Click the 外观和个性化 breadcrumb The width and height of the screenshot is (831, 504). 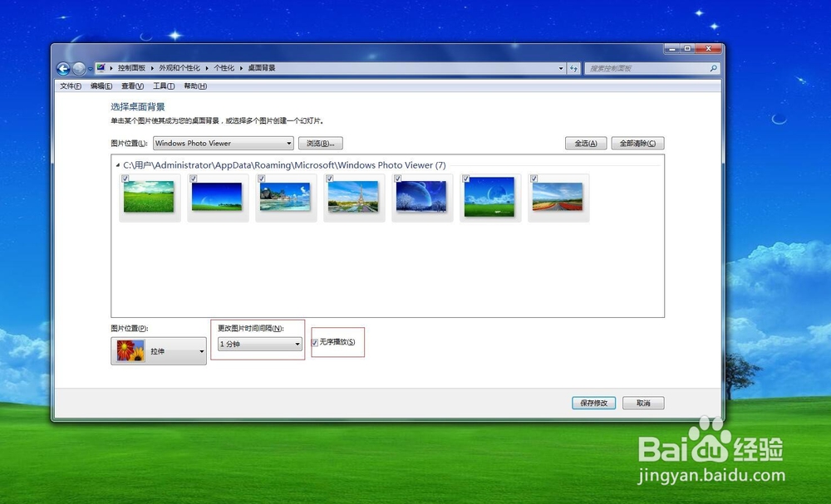tap(179, 68)
